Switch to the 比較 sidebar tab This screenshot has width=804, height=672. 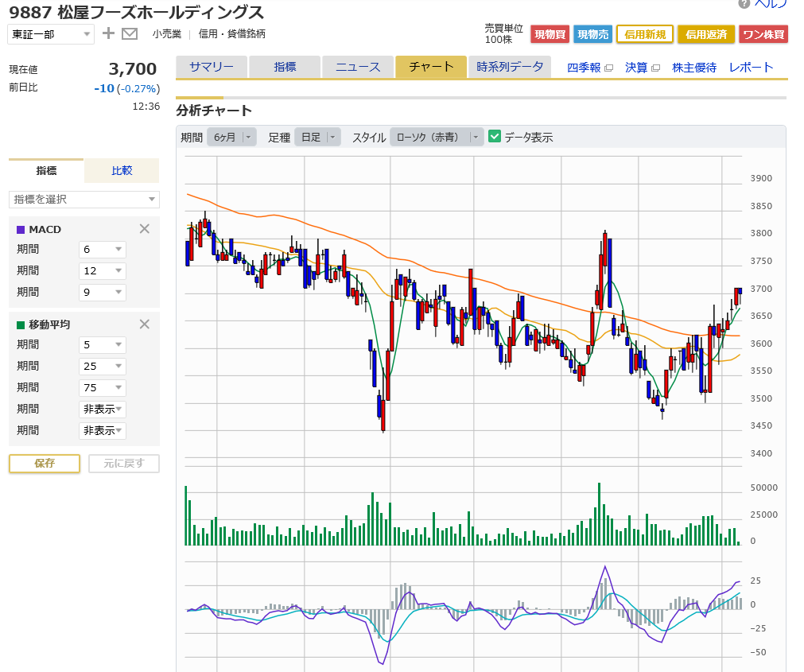[122, 171]
